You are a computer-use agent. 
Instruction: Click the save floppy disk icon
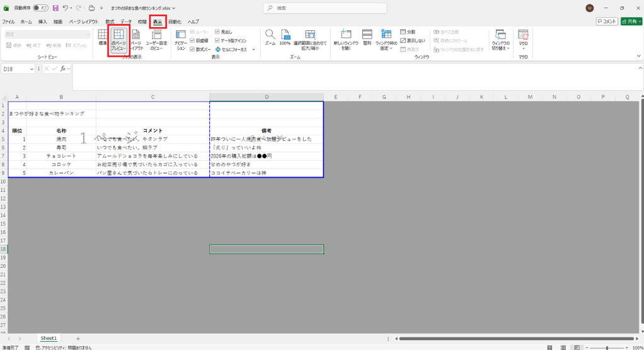pos(55,8)
